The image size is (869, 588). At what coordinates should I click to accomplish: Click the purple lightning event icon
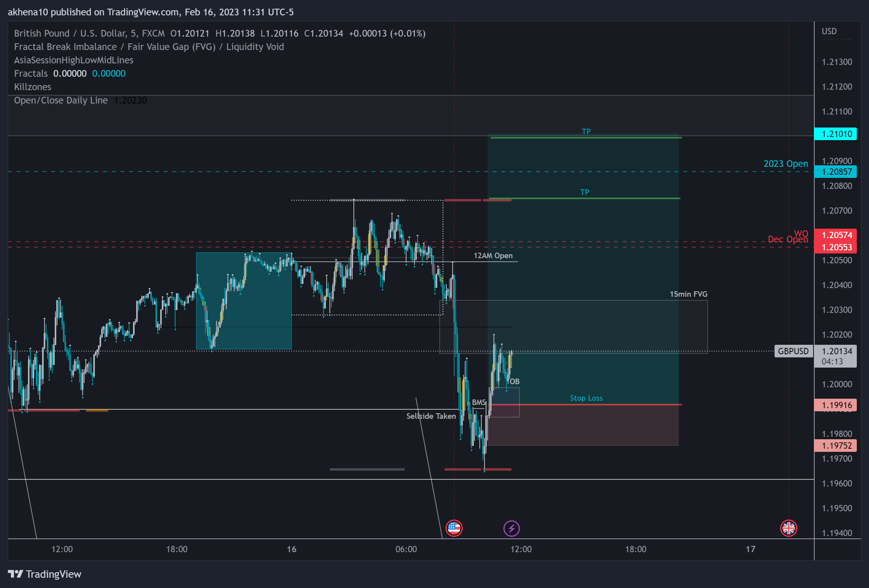click(x=512, y=528)
